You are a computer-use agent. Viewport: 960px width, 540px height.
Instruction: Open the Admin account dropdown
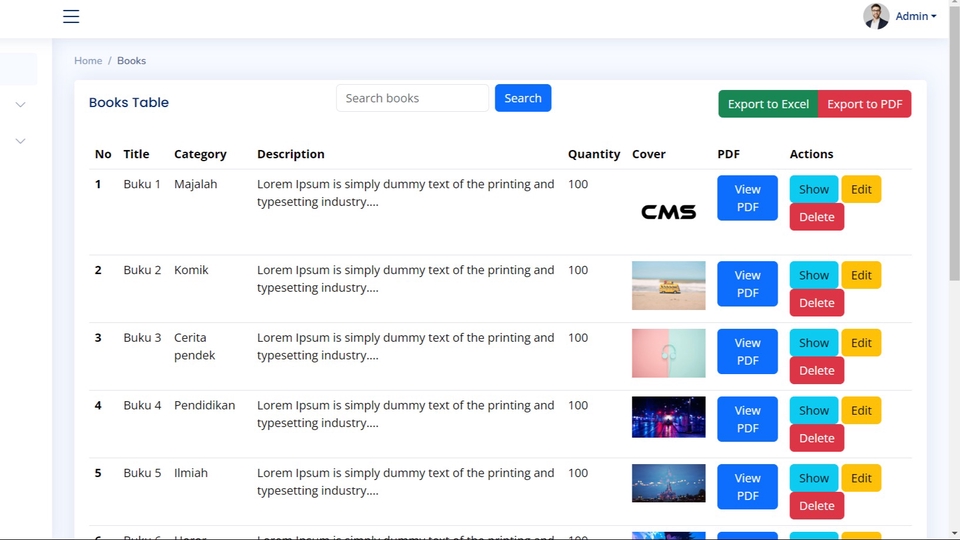click(x=915, y=17)
